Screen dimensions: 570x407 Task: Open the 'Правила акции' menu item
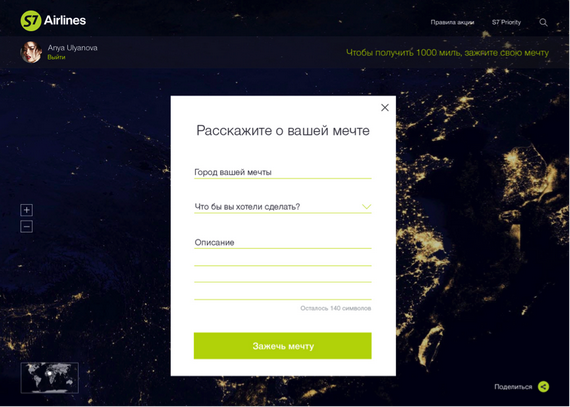tap(452, 23)
